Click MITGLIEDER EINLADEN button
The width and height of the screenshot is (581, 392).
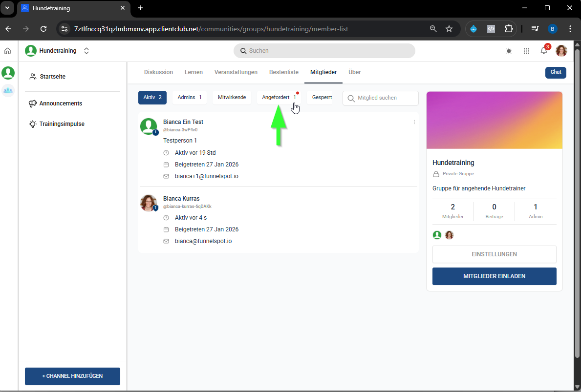pyautogui.click(x=495, y=276)
